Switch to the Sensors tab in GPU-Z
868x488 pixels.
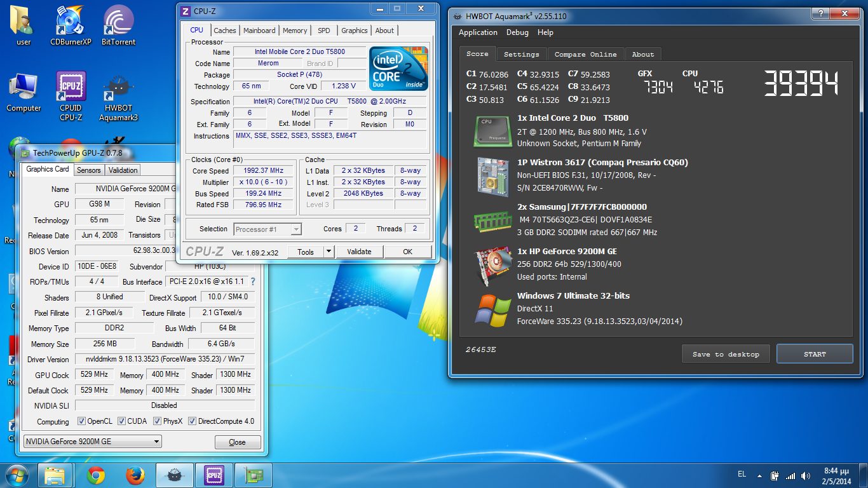88,170
